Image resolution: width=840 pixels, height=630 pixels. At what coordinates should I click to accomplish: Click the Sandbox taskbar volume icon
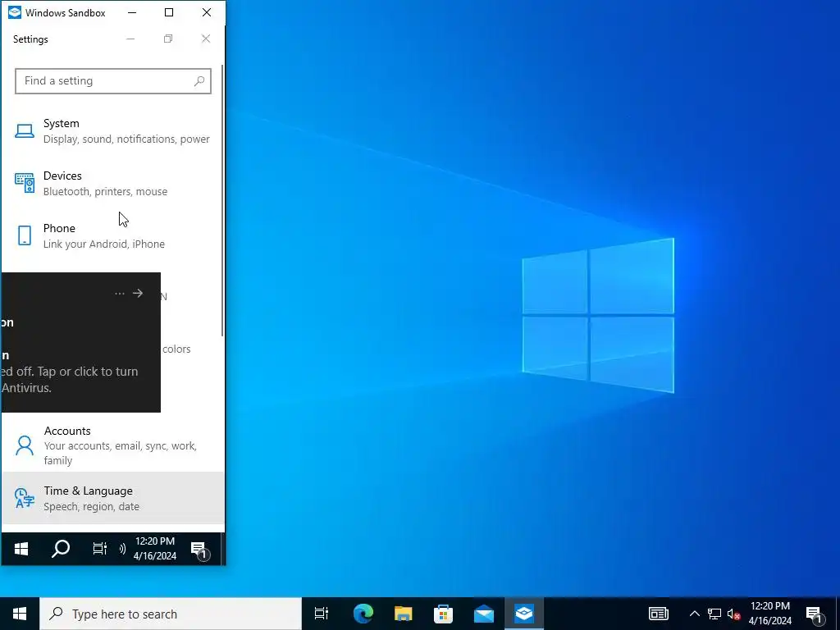123,549
